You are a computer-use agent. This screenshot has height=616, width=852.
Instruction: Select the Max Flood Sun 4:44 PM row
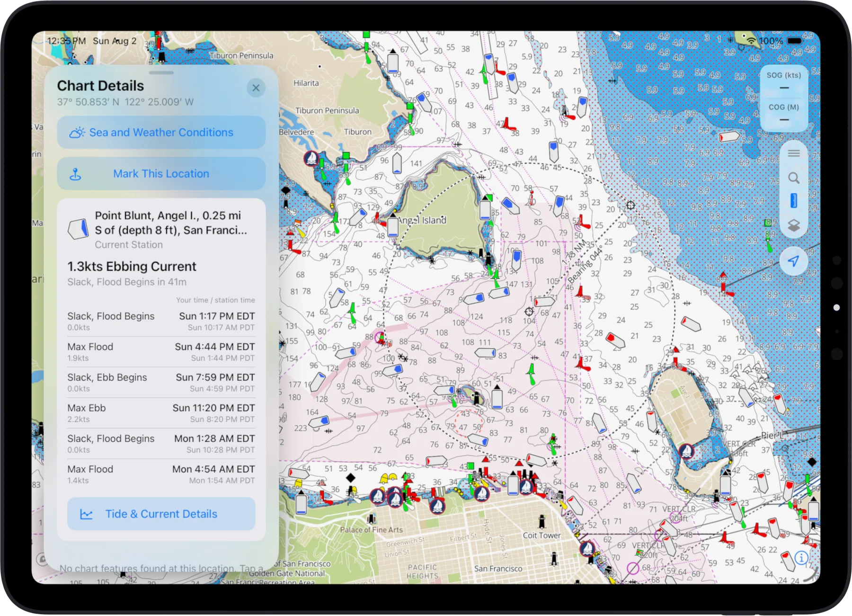(161, 352)
